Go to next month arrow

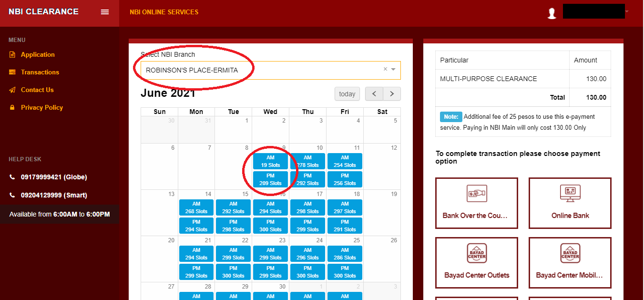coord(392,94)
